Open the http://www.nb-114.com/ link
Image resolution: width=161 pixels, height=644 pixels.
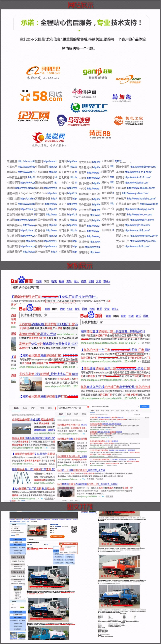coord(138,172)
